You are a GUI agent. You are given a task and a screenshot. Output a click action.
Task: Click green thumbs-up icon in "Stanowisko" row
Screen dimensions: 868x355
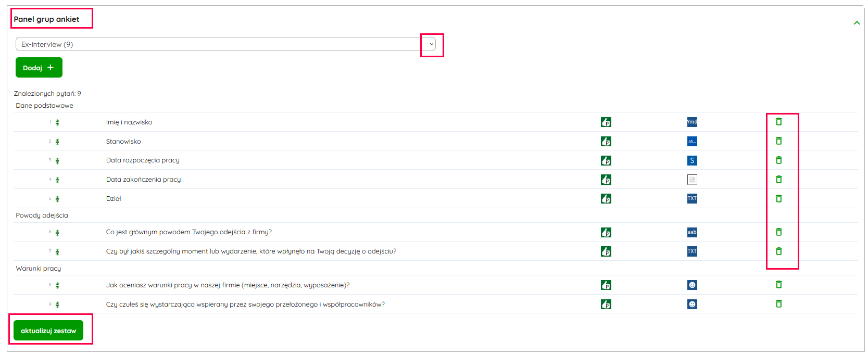pos(606,142)
